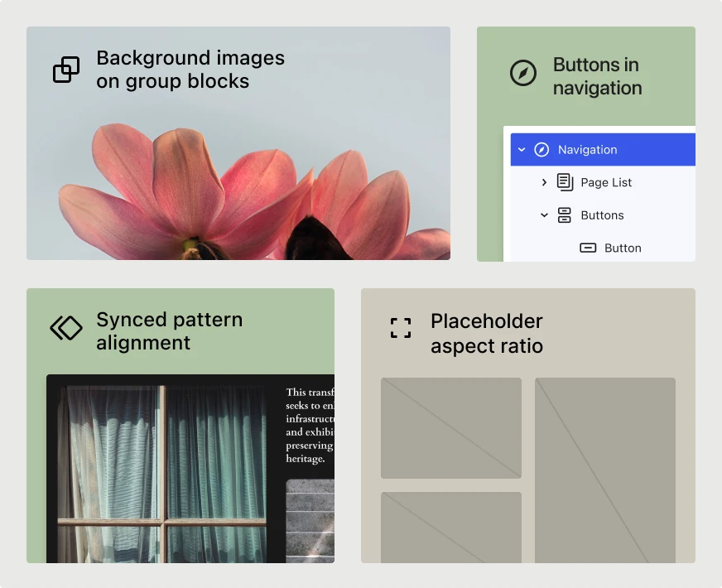
Task: Click the aspect ratio frame icon
Action: (x=401, y=328)
